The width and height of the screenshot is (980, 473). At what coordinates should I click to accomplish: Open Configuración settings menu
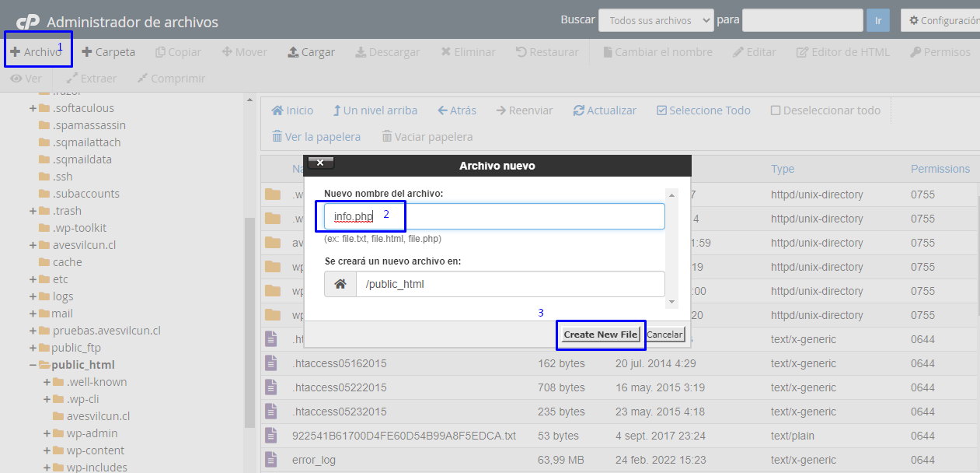[940, 19]
